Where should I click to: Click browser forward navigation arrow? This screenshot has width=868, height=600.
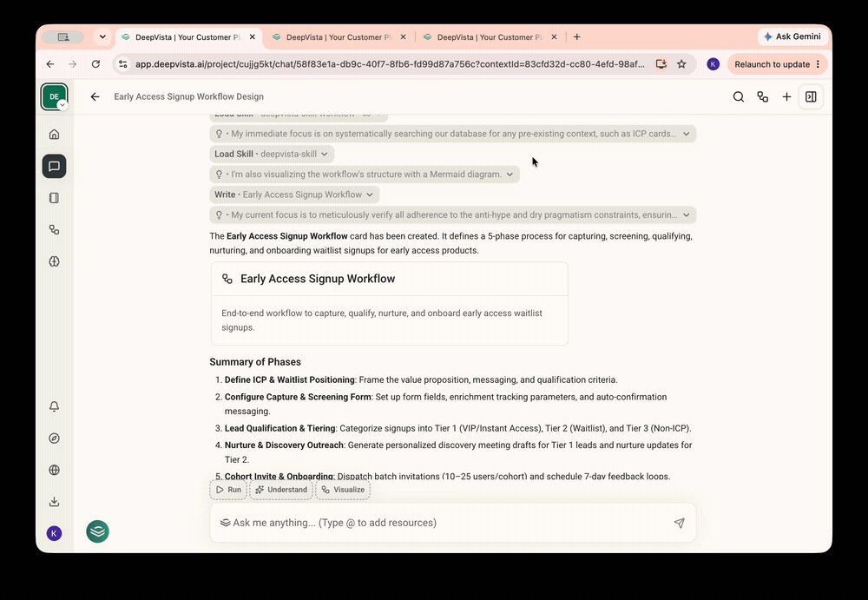(73, 64)
